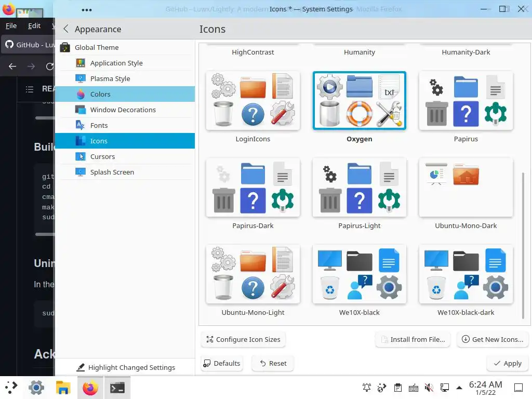Viewport: 532px width, 399px height.
Task: Click the HighContrast theme label
Action: (x=253, y=52)
